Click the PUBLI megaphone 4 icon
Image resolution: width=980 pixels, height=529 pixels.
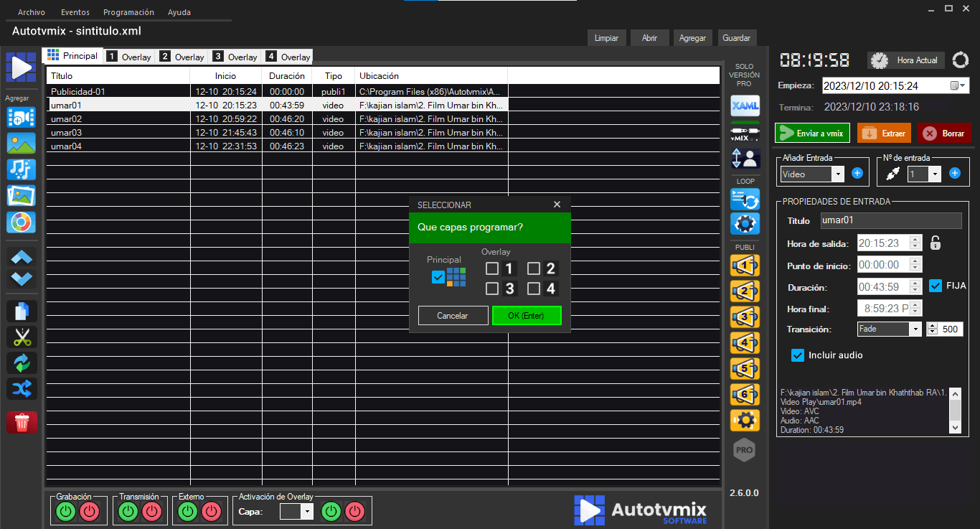[x=745, y=343]
